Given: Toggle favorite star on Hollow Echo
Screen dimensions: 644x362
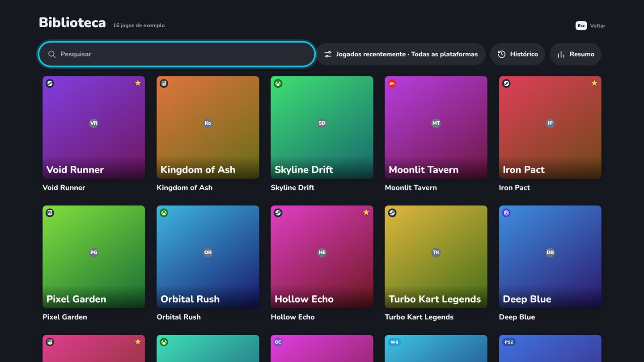Looking at the screenshot, I should (x=366, y=213).
